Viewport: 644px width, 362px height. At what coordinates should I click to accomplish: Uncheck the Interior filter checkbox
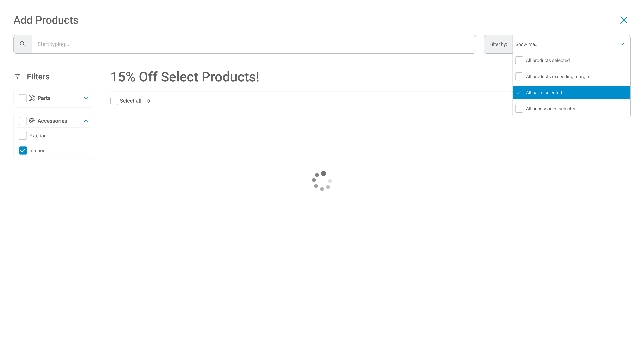(x=23, y=151)
